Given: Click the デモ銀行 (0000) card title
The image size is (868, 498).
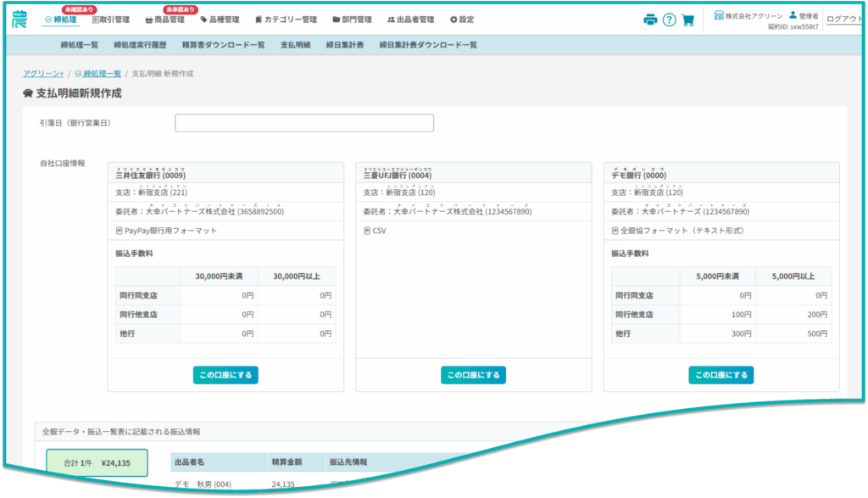Looking at the screenshot, I should 639,175.
